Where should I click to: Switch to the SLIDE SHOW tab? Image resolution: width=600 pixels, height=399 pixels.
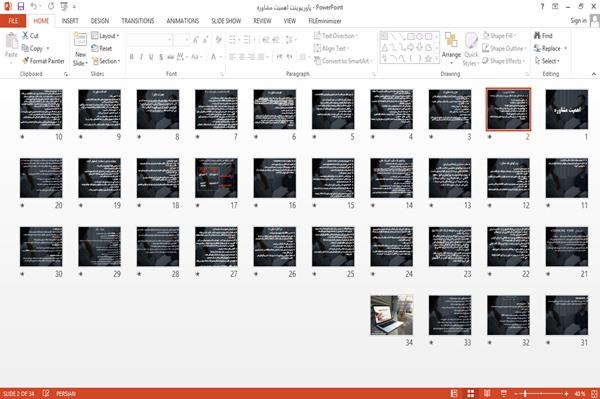click(x=226, y=21)
